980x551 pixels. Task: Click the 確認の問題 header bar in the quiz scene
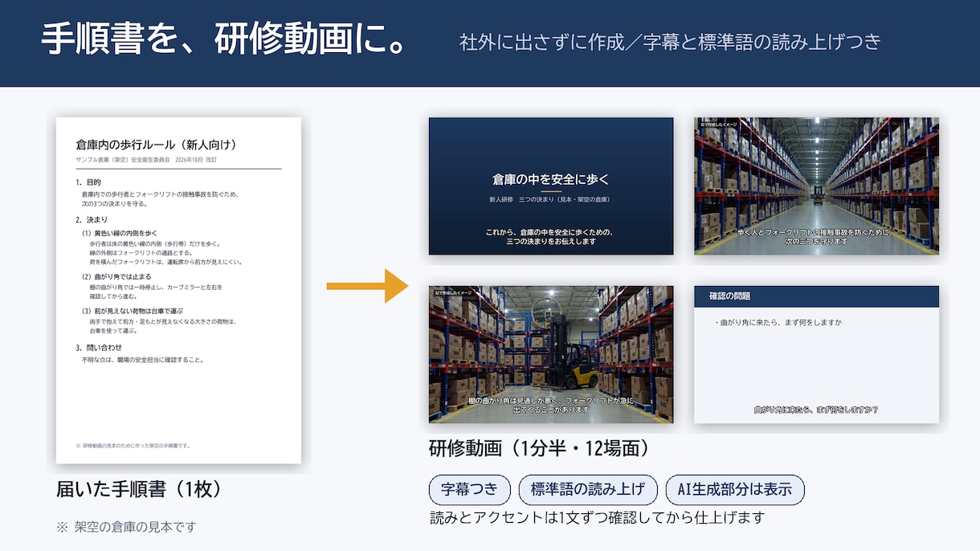816,296
